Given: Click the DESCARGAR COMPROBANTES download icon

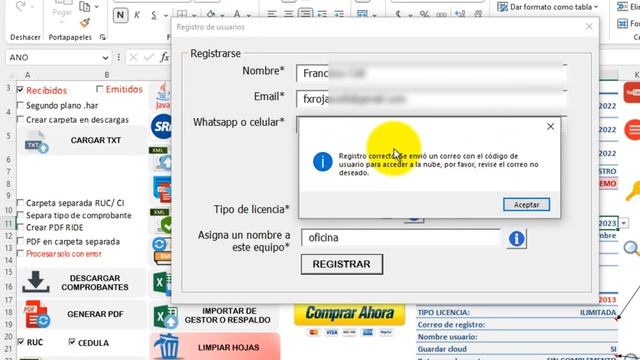Looking at the screenshot, I should (36, 282).
